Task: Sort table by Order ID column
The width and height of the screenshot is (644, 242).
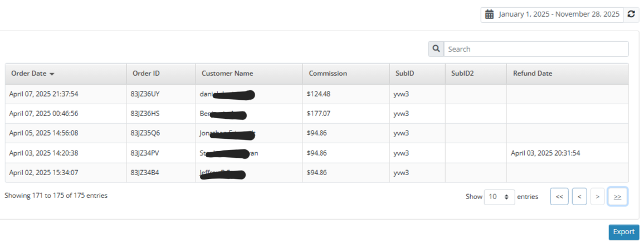Action: click(146, 74)
